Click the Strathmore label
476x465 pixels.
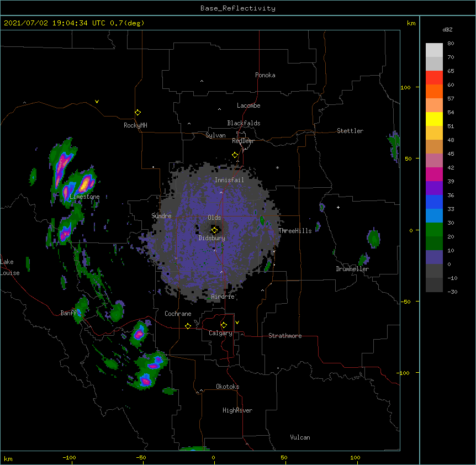point(285,336)
